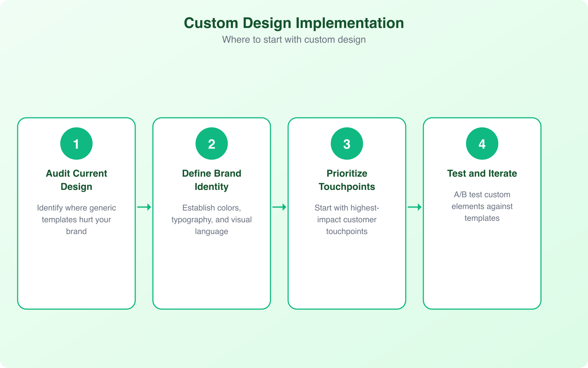Open the Custom Design Implementation title
This screenshot has height=368, width=588.
pyautogui.click(x=294, y=23)
